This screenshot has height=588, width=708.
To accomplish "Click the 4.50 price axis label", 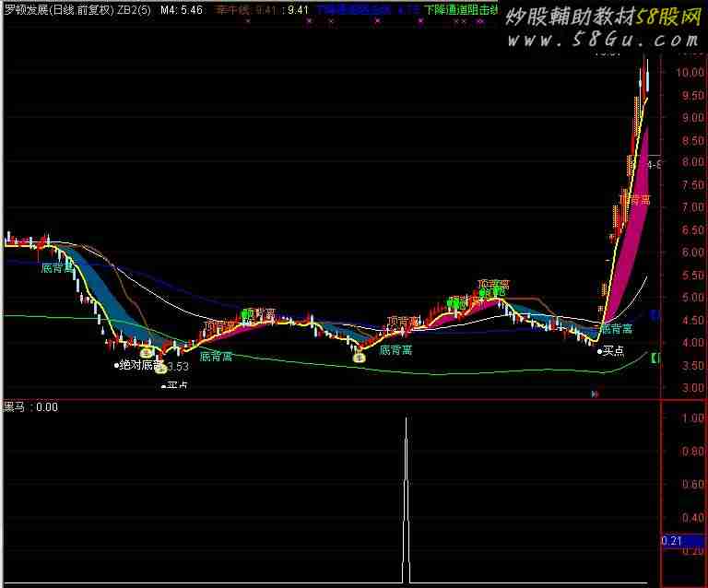I will [x=692, y=321].
